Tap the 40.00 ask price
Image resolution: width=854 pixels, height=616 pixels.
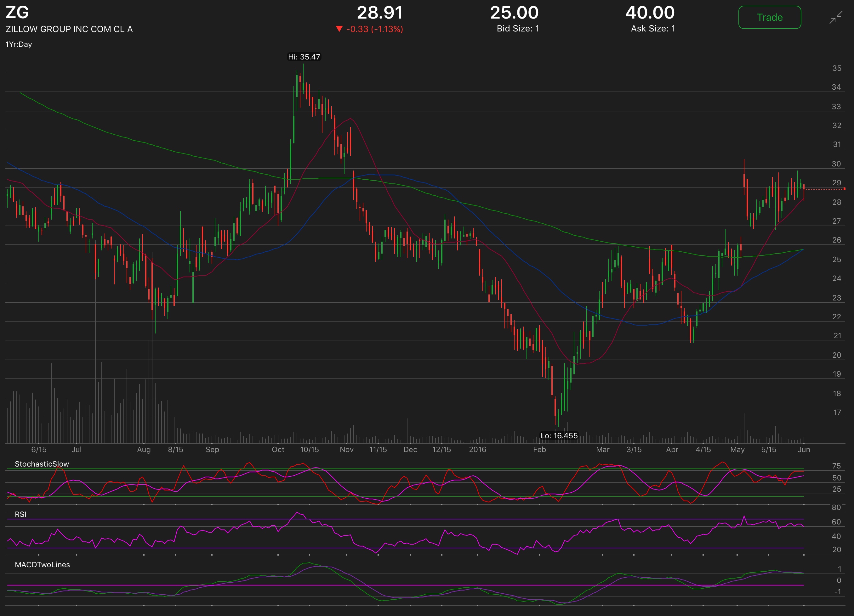click(x=650, y=13)
